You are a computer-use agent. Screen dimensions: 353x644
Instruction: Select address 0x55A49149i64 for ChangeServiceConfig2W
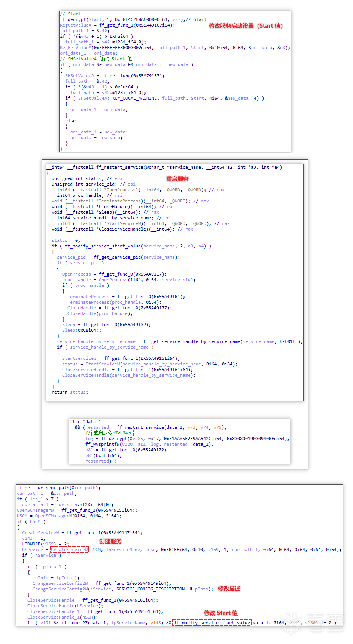click(150, 583)
